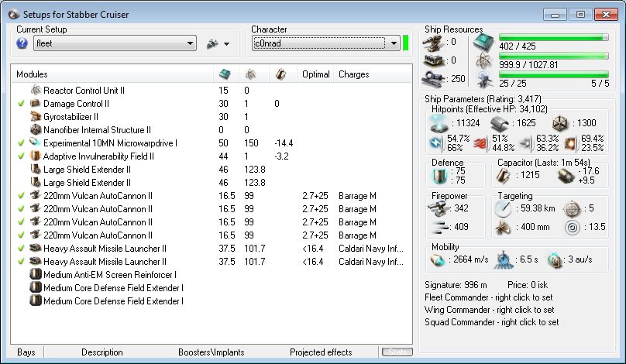Open the Bays tab
This screenshot has height=364, width=626.
[x=26, y=352]
